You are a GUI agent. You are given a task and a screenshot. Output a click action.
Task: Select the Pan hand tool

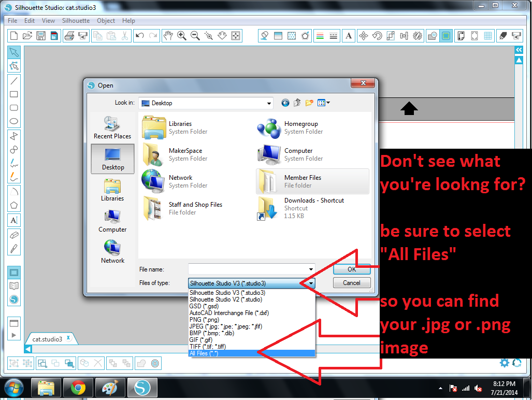point(168,36)
